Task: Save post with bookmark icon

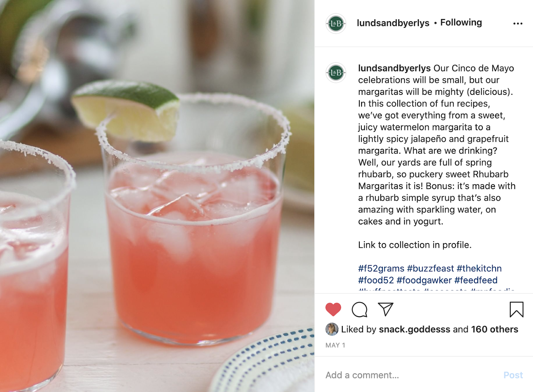Action: (516, 309)
